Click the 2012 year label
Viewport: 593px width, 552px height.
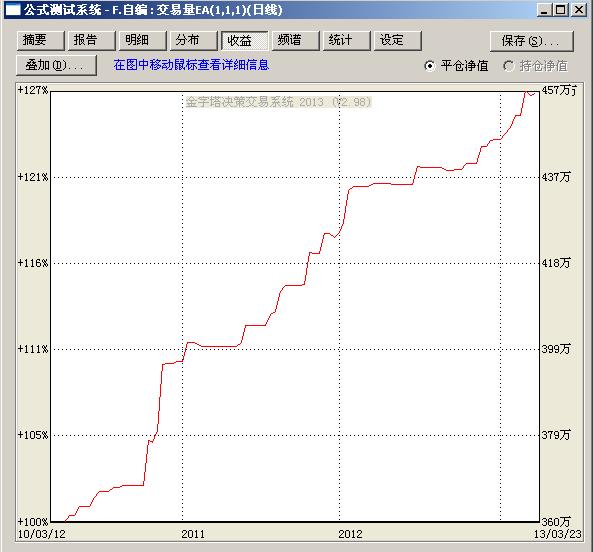tap(350, 535)
